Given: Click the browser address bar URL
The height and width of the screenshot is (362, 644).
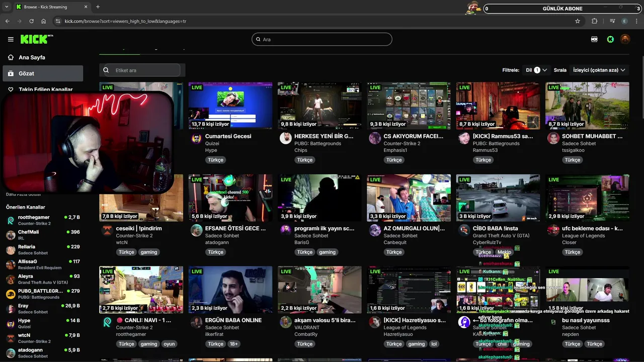Looking at the screenshot, I should pyautogui.click(x=125, y=21).
